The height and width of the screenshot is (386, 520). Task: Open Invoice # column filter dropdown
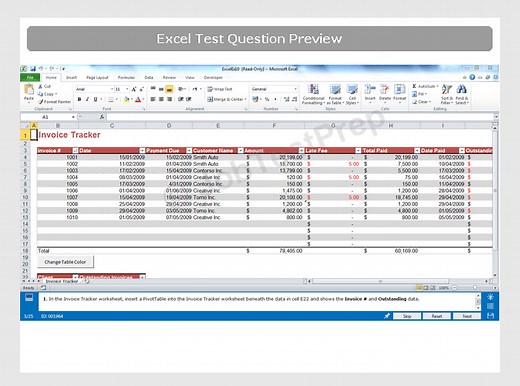[75, 150]
